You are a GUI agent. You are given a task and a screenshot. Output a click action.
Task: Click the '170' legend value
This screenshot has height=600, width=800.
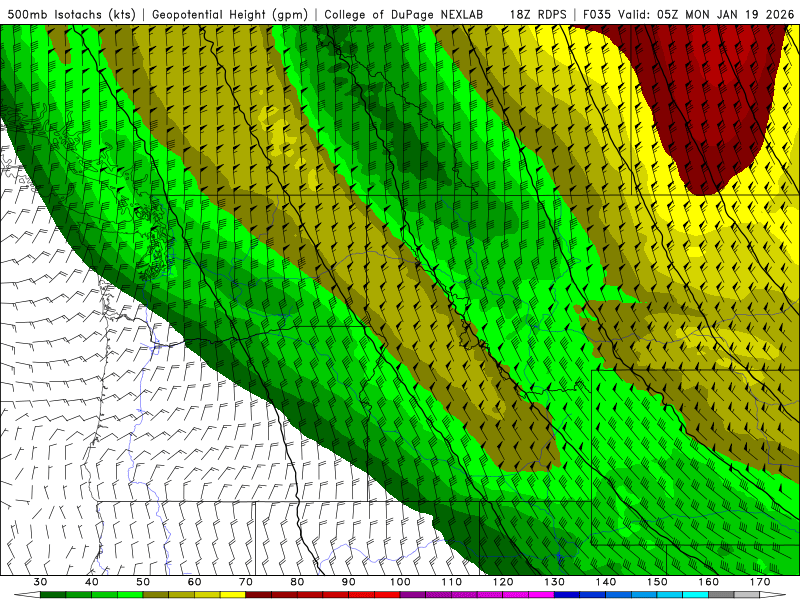[x=760, y=582]
